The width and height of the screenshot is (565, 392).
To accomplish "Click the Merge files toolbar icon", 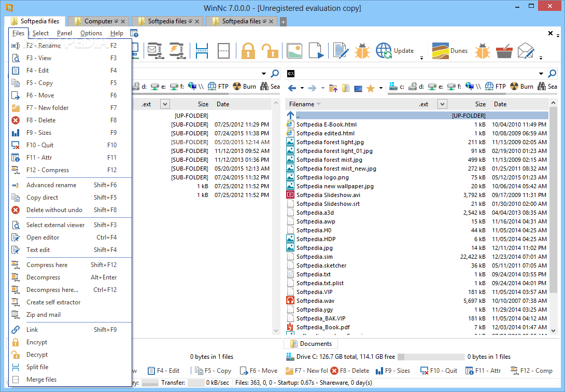I will [x=223, y=51].
